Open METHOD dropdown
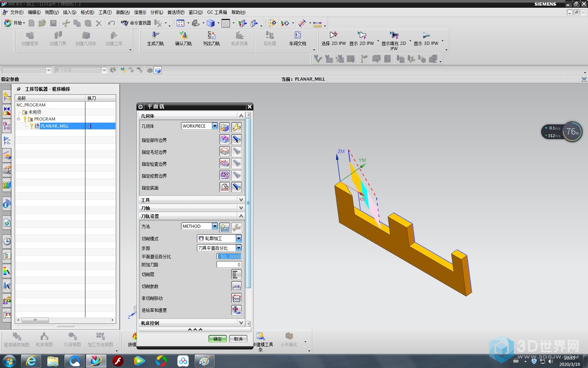The image size is (588, 368). [x=215, y=226]
